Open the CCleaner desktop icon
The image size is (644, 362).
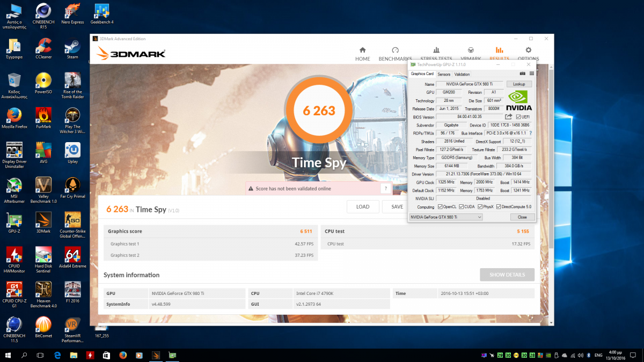coord(43,48)
